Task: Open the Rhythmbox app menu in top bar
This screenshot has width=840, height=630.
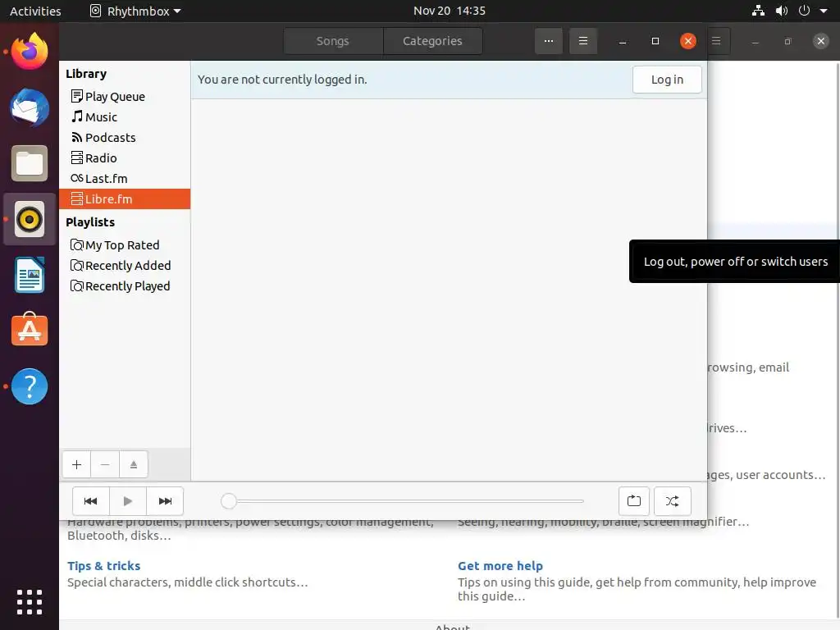Action: [x=135, y=11]
